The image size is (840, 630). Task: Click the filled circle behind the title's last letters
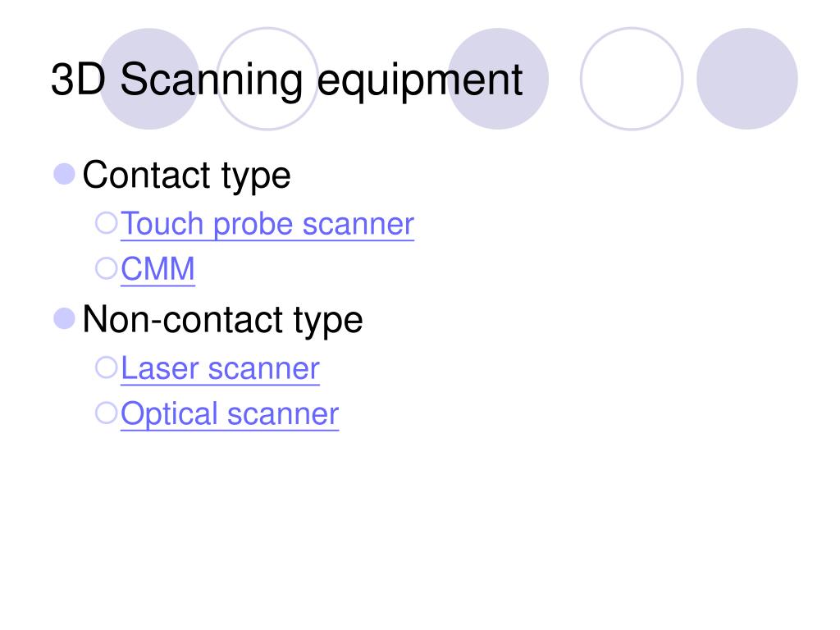tap(498, 79)
